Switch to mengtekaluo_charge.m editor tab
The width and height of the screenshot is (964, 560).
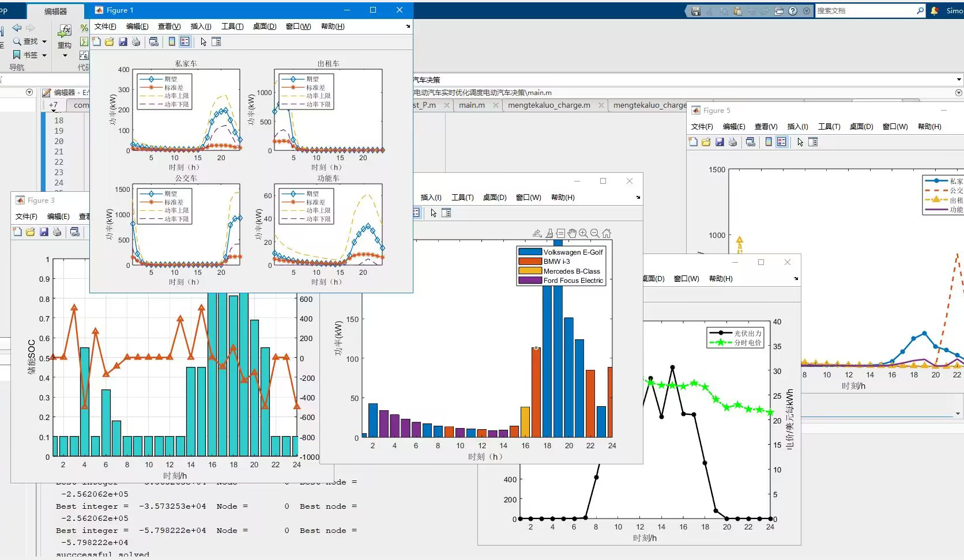(549, 105)
